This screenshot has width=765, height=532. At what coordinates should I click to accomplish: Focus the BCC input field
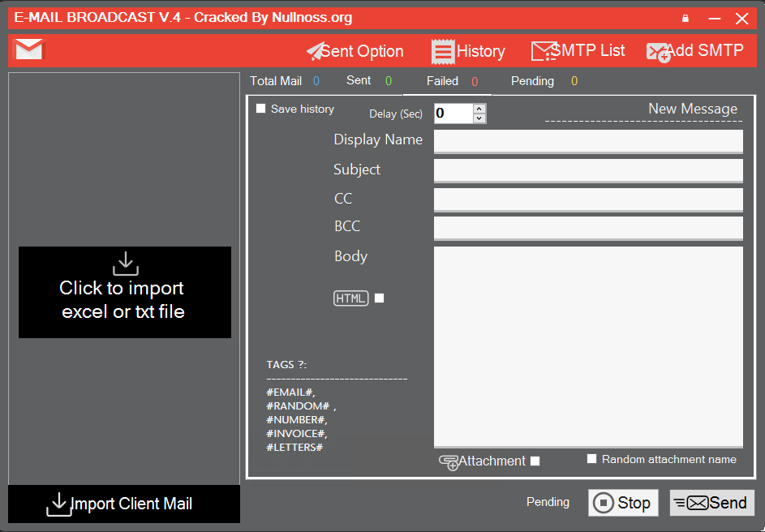point(588,228)
